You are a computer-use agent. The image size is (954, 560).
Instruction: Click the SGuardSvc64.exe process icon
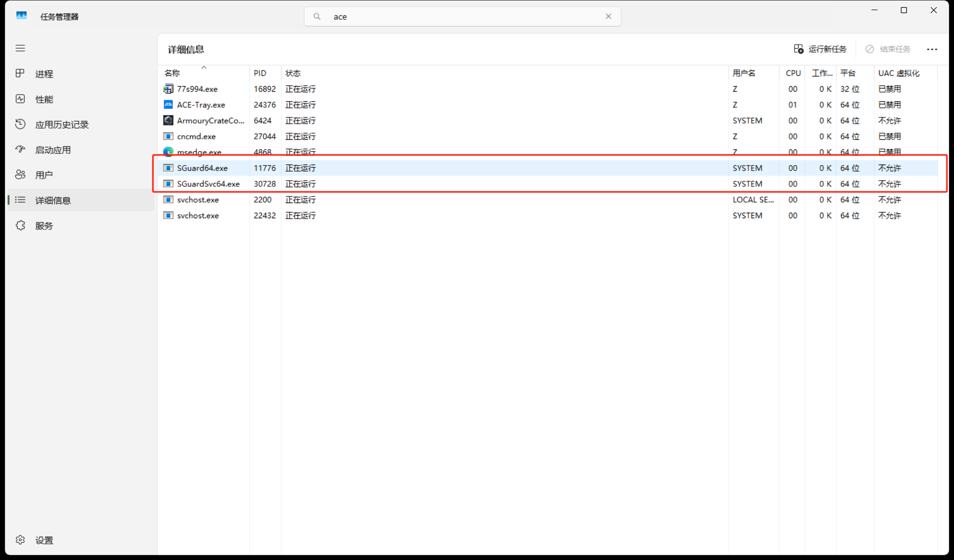168,184
